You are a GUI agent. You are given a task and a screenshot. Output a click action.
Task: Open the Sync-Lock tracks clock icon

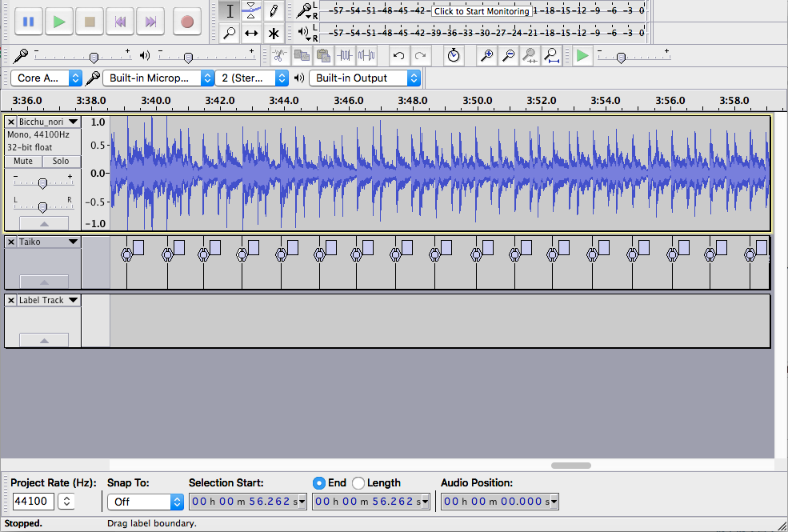click(x=454, y=55)
